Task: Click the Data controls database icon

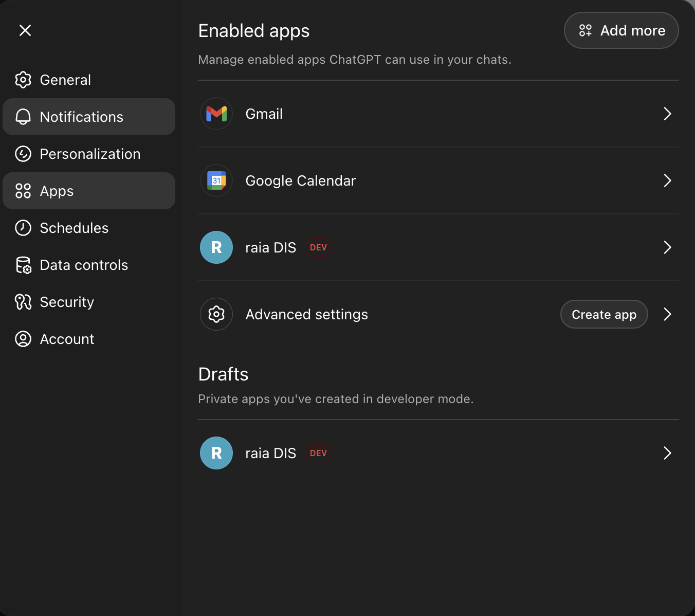Action: coord(23,265)
